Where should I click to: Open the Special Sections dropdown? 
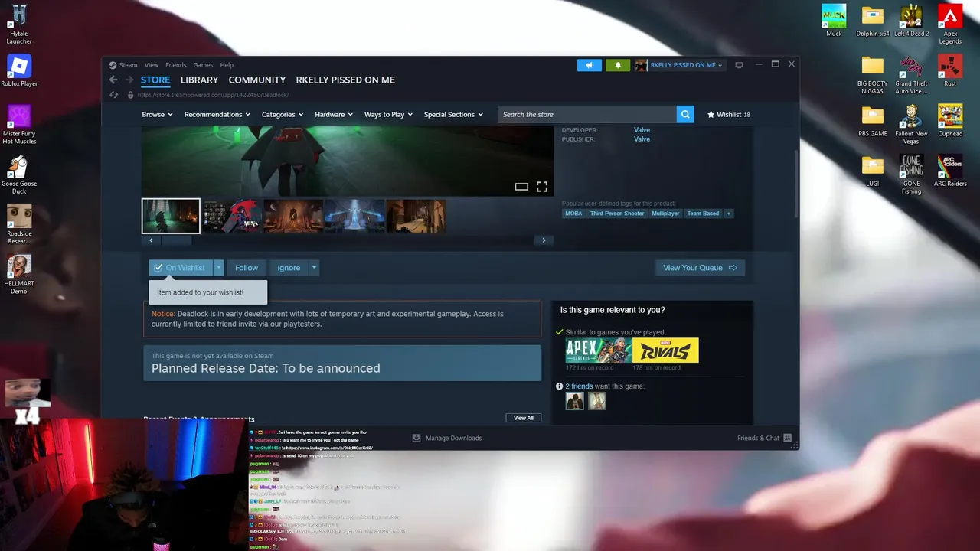[x=453, y=114]
